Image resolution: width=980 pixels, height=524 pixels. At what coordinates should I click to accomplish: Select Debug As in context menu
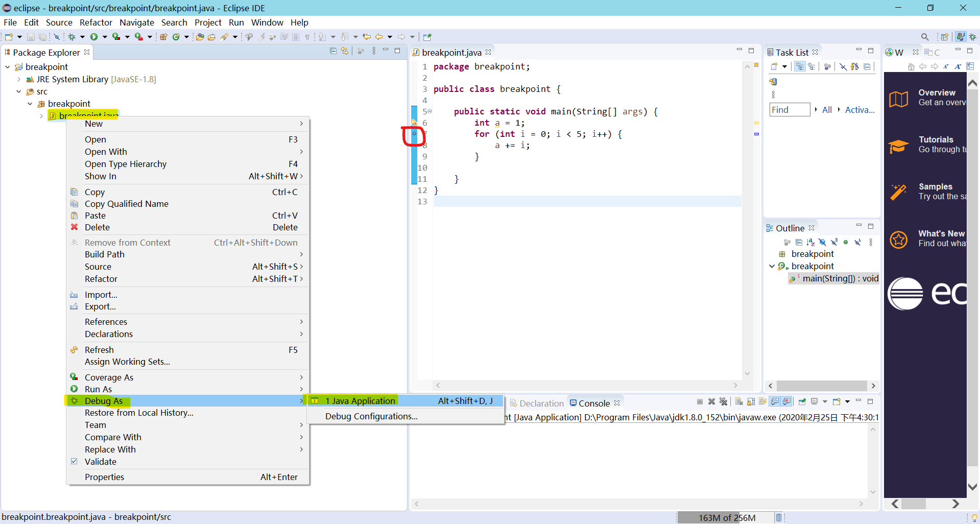point(187,401)
